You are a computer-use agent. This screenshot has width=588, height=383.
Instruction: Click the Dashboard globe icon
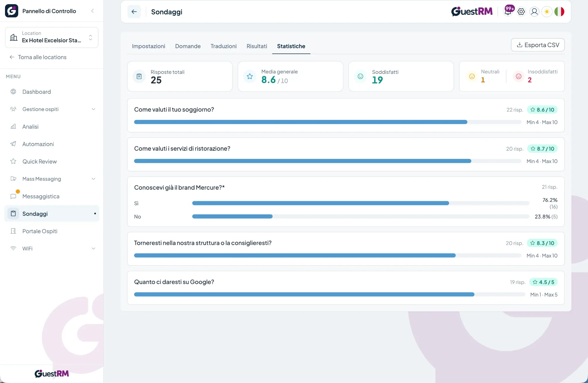pyautogui.click(x=13, y=92)
